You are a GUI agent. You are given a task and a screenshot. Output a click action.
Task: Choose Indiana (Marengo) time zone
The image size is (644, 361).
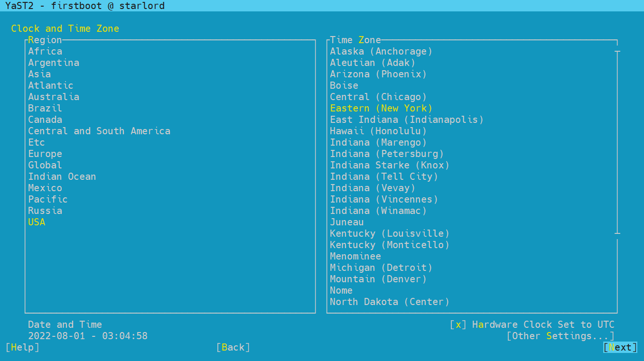click(379, 142)
